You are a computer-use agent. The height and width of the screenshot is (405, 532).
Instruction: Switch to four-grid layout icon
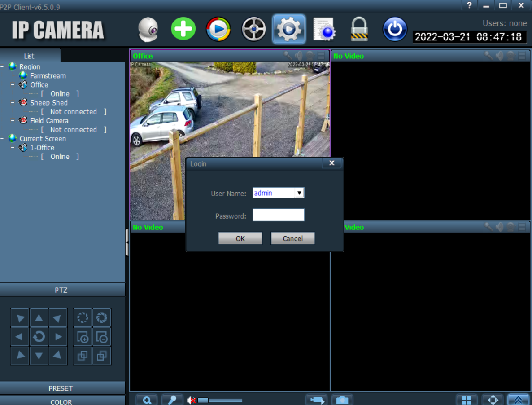[467, 400]
